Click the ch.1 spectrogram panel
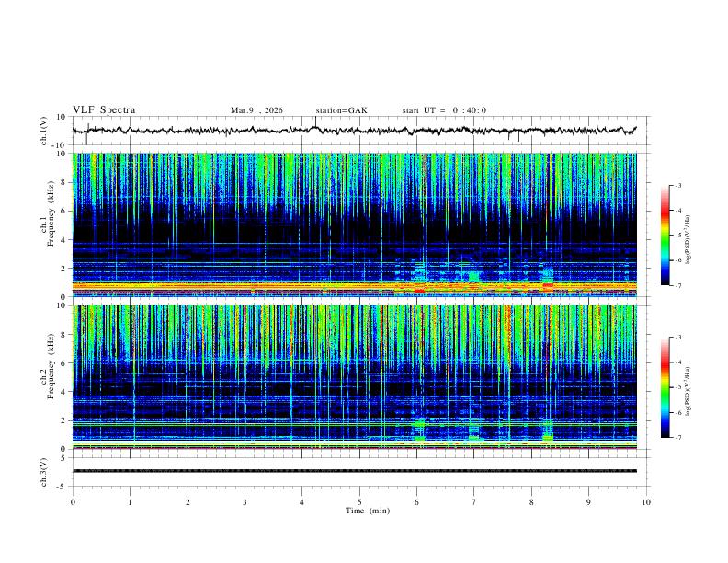Image resolution: width=728 pixels, height=563 pixels. tap(355, 224)
